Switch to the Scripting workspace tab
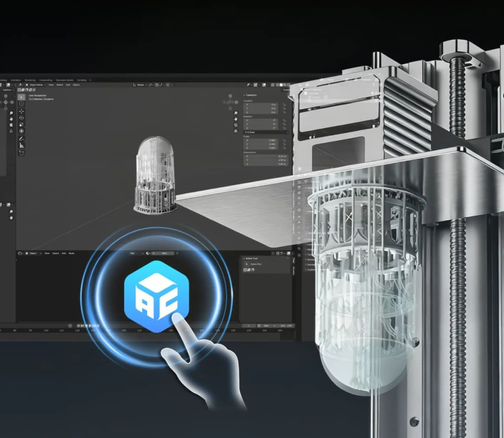The image size is (504, 438). pos(82,80)
